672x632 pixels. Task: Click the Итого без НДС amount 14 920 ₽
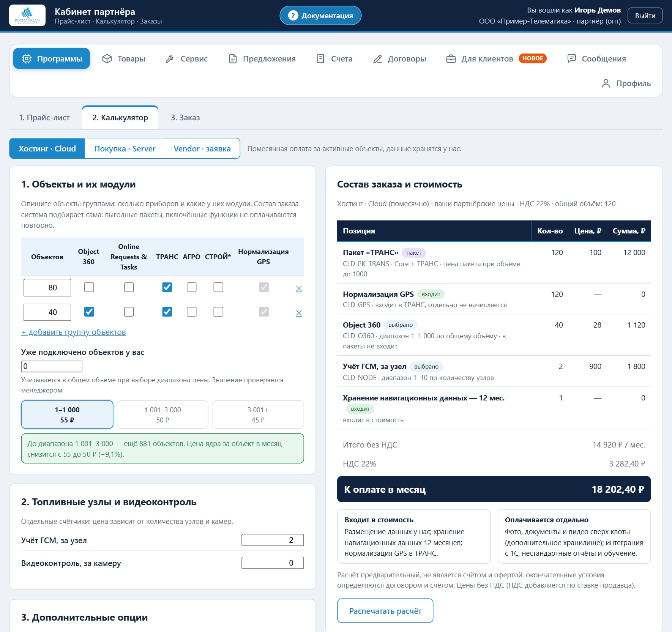click(619, 445)
